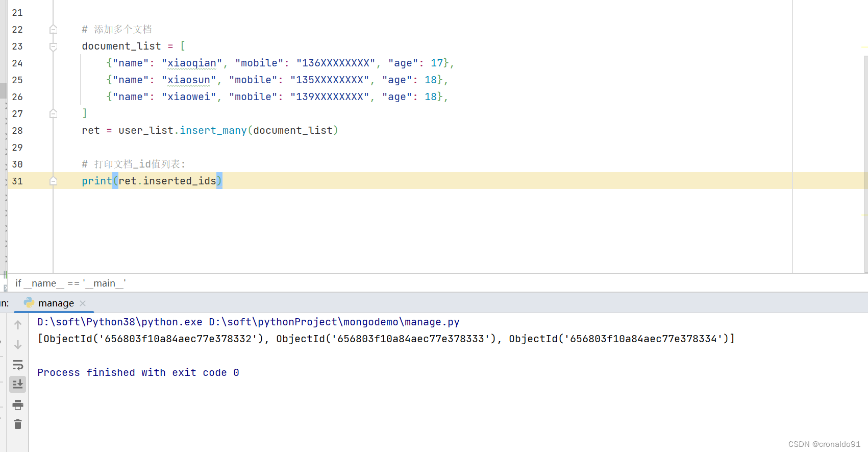
Task: Click the if __name__ == '__main__' breadcrumb
Action: (x=70, y=283)
